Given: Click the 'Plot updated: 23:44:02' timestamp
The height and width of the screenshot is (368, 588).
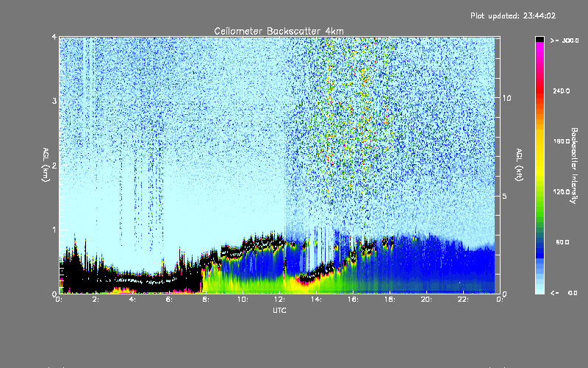Looking at the screenshot, I should 513,15.
